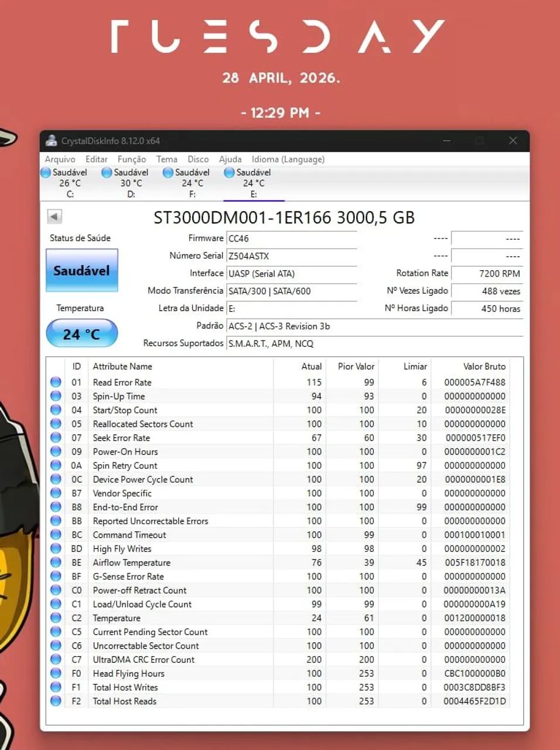Viewport: 560px width, 750px height.
Task: Click status orb for Head Flying Hours
Action: 56,673
